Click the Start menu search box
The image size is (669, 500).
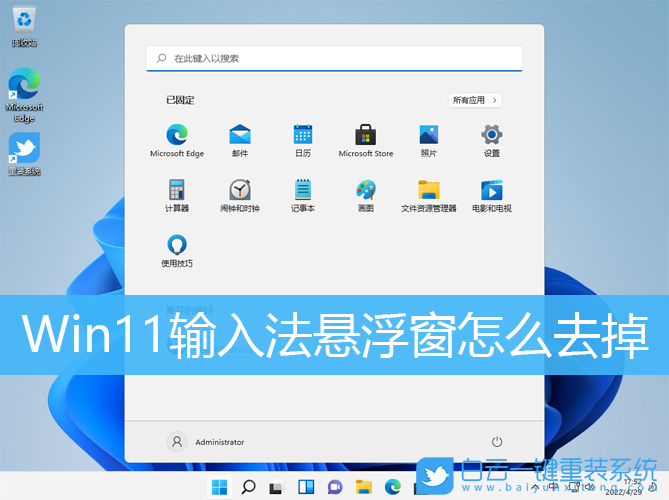(334, 58)
